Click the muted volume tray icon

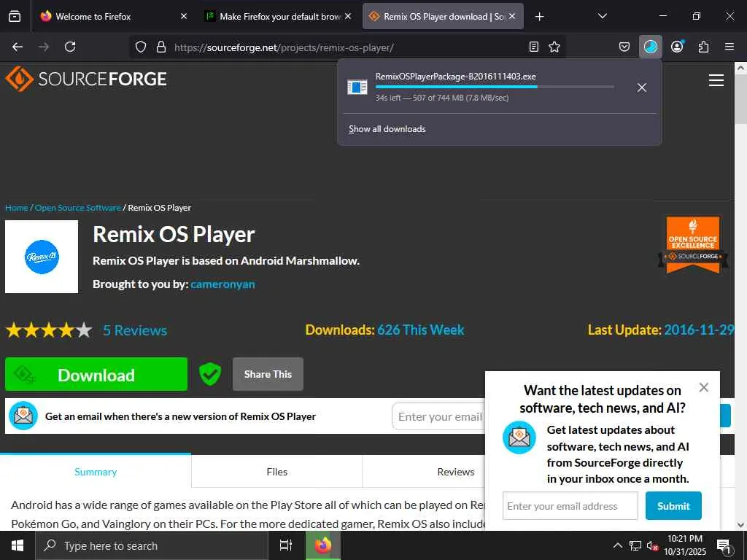pyautogui.click(x=651, y=545)
